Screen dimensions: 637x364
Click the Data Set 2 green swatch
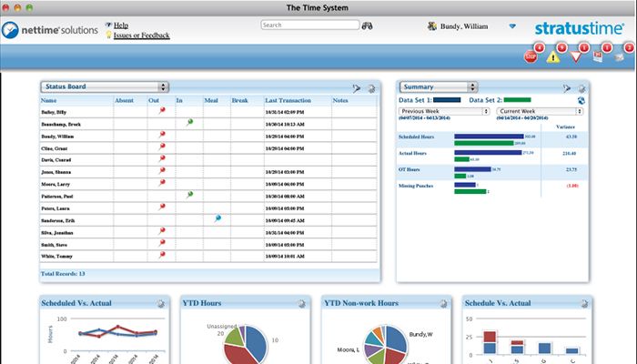coord(517,100)
